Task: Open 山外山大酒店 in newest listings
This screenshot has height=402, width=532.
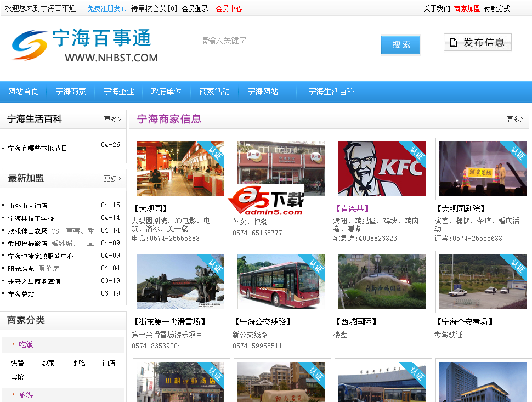Action: [28, 206]
